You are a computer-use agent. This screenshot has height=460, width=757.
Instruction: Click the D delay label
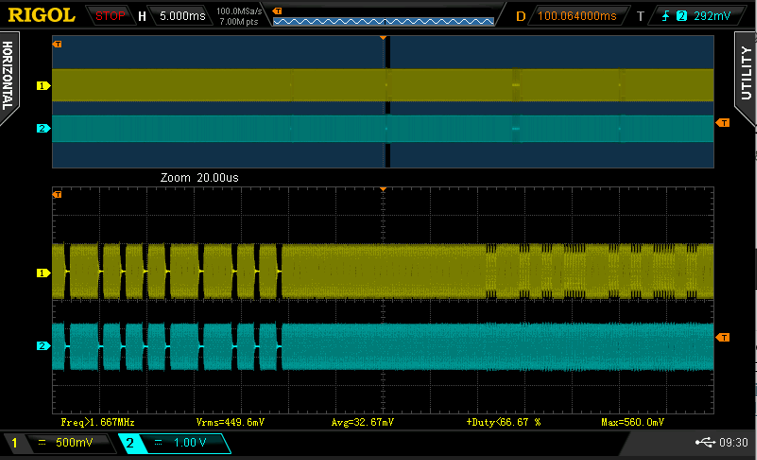tap(520, 16)
